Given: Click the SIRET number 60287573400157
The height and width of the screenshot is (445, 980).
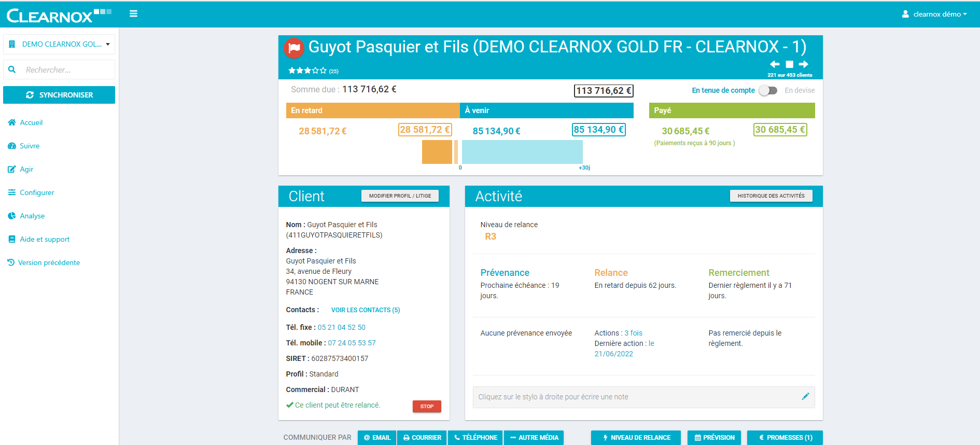Looking at the screenshot, I should pos(340,358).
